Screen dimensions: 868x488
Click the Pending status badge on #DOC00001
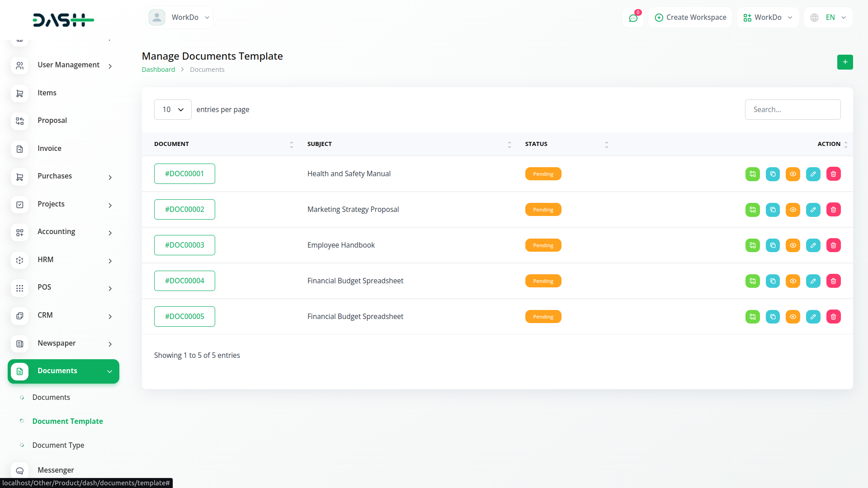tap(543, 174)
